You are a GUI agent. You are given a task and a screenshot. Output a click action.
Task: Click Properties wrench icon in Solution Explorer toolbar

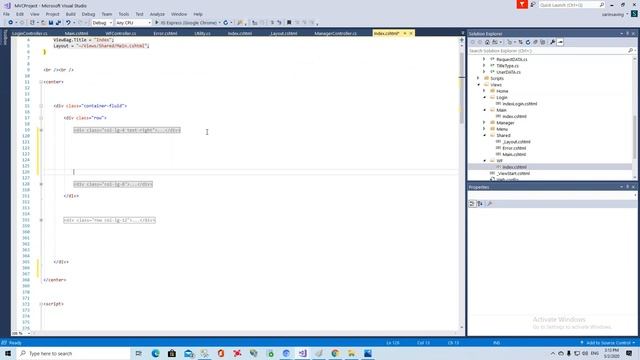(552, 42)
